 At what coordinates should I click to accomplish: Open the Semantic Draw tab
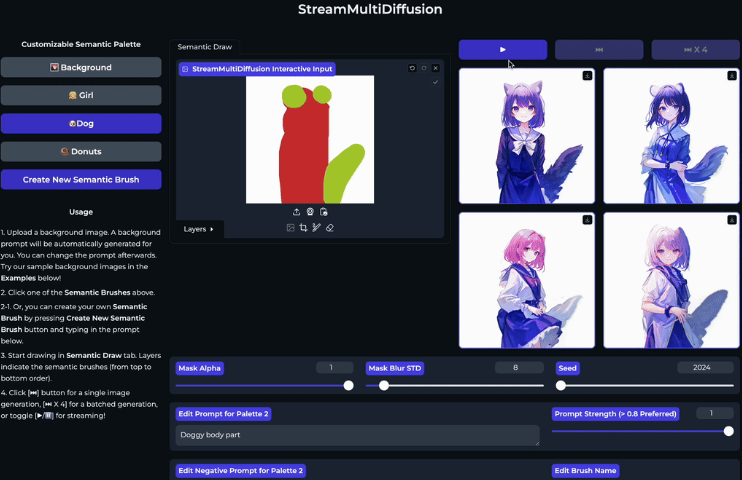click(205, 47)
